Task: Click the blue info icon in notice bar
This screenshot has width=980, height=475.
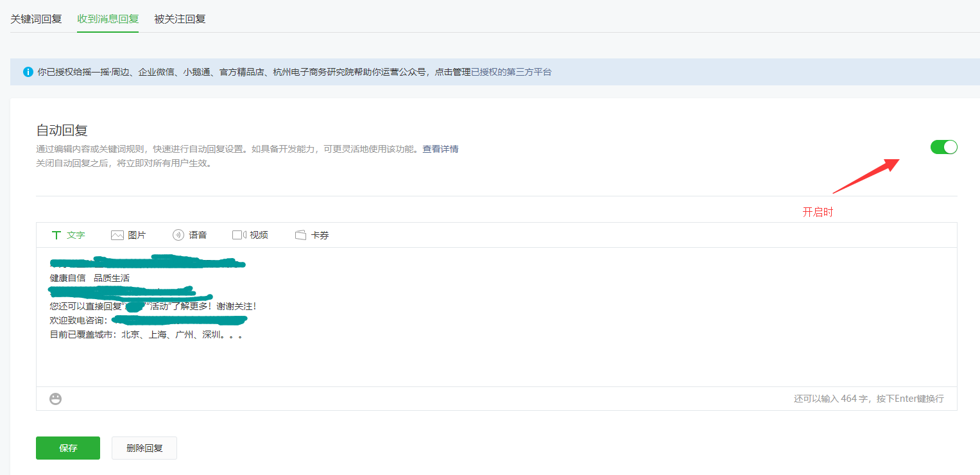Action: pyautogui.click(x=28, y=72)
